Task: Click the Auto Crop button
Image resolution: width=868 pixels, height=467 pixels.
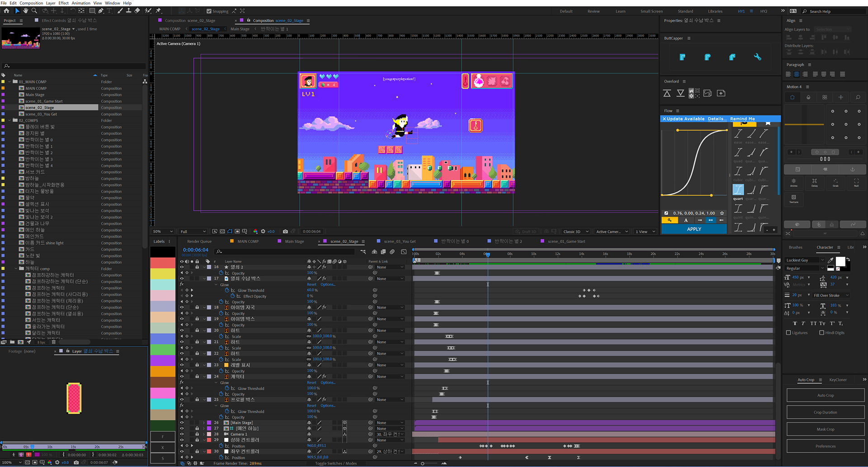Action: coord(826,395)
